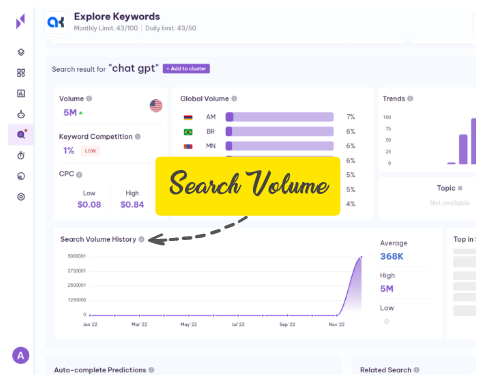Open the user avatar 'A' profile
The height and width of the screenshot is (382, 484).
(21, 356)
